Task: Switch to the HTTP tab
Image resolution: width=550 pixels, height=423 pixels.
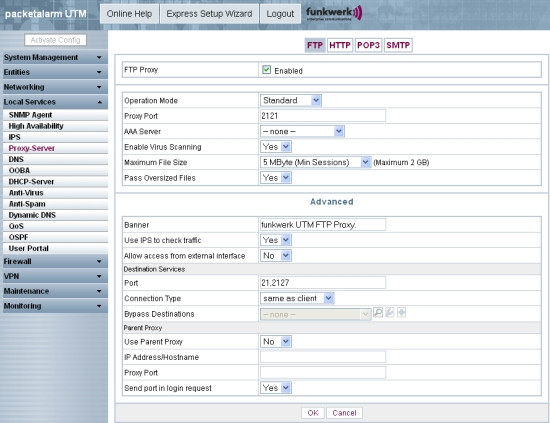Action: (340, 45)
